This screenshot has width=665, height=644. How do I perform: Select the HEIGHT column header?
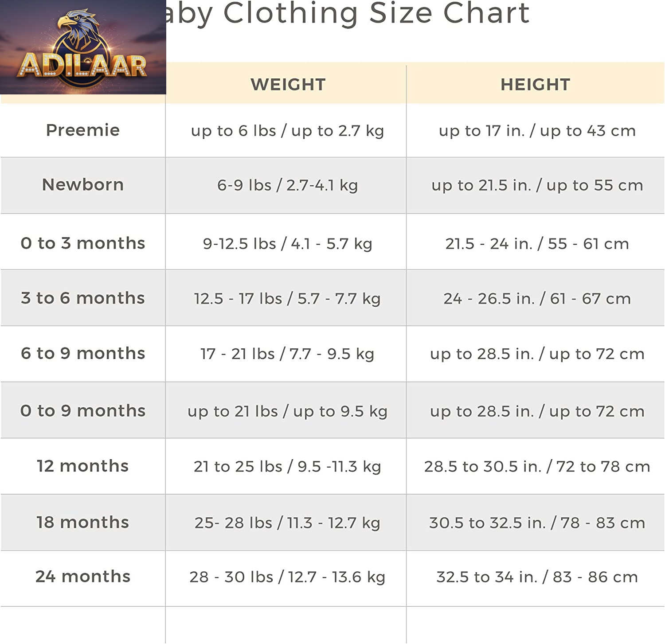click(x=535, y=84)
